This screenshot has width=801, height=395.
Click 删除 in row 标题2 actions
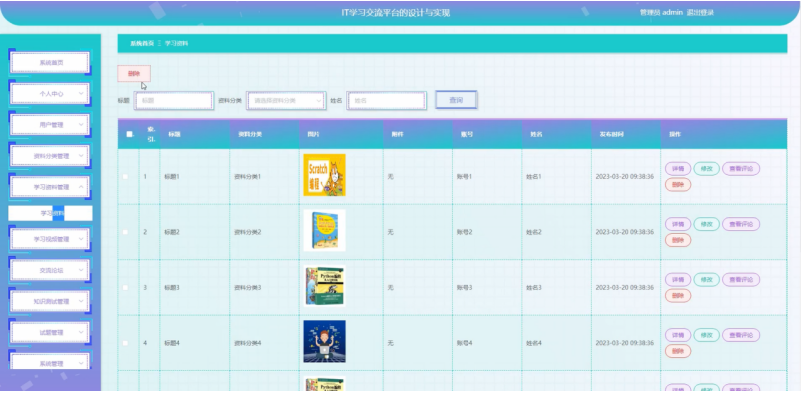click(678, 240)
